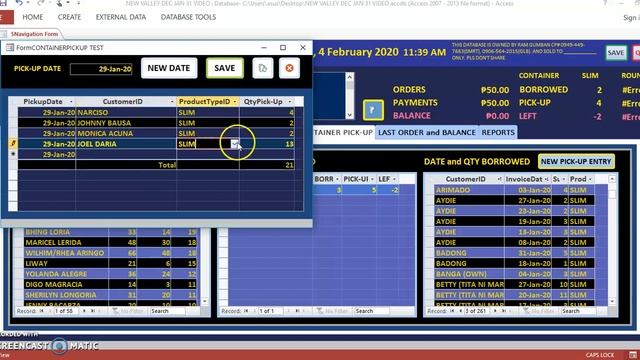The image size is (640, 360).
Task: Open the EXTERNAL DATA ribbon tab
Action: pyautogui.click(x=121, y=17)
